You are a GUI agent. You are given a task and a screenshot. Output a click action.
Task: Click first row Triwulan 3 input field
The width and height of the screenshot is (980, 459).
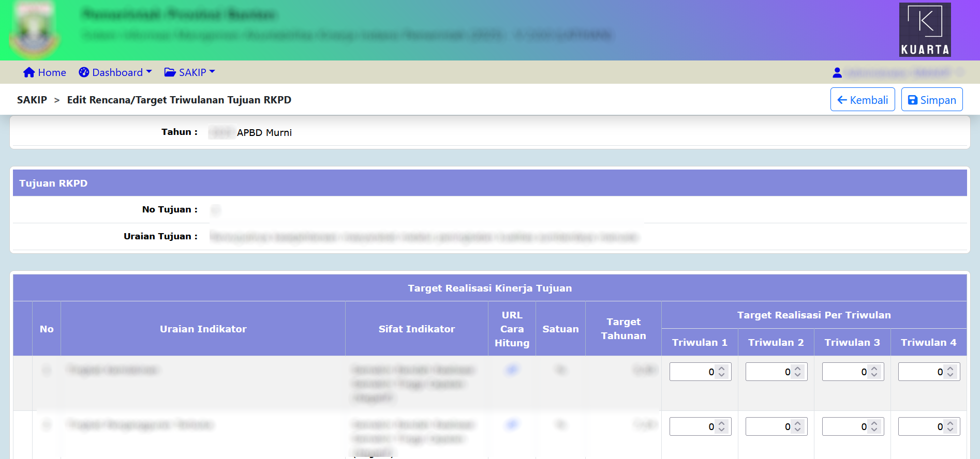click(x=844, y=372)
